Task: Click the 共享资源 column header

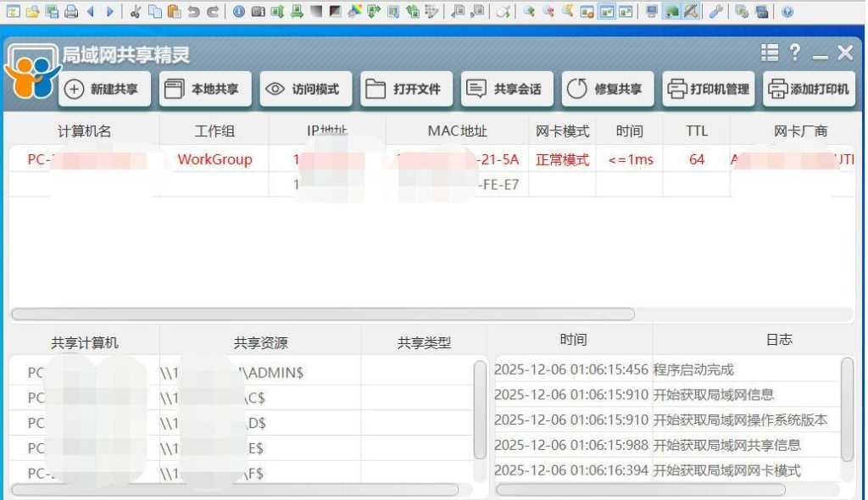Action: [x=260, y=343]
